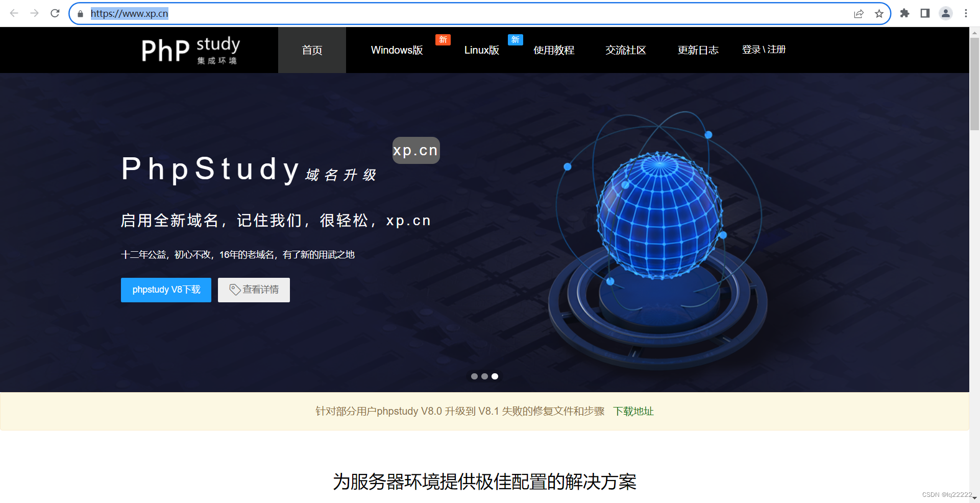Bookmark this page via the star icon
Image resolution: width=980 pixels, height=503 pixels.
(x=879, y=14)
